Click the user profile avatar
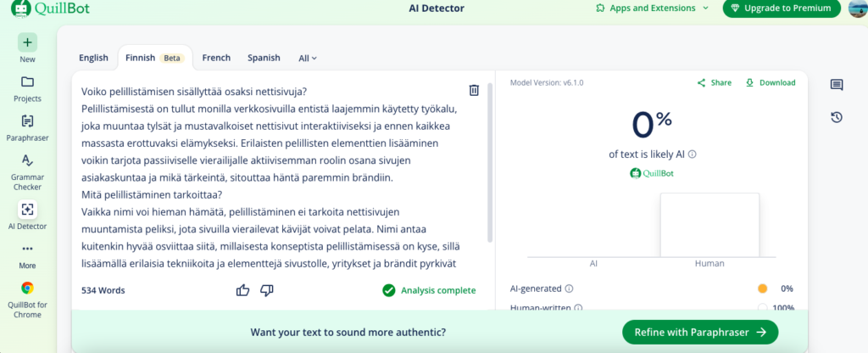 856,8
